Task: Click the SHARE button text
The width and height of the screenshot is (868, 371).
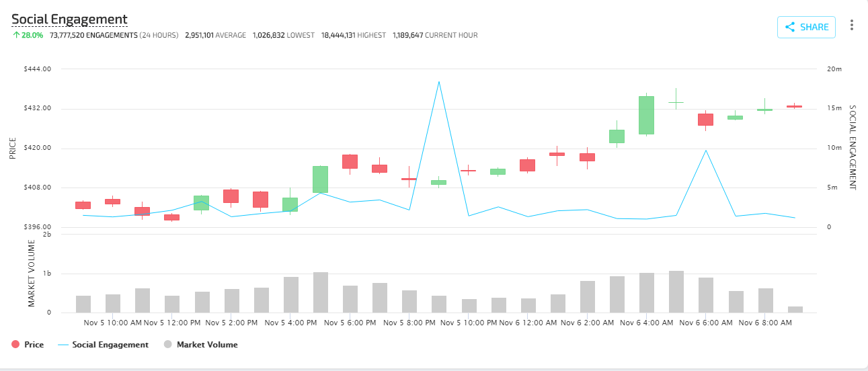Action: pyautogui.click(x=814, y=27)
